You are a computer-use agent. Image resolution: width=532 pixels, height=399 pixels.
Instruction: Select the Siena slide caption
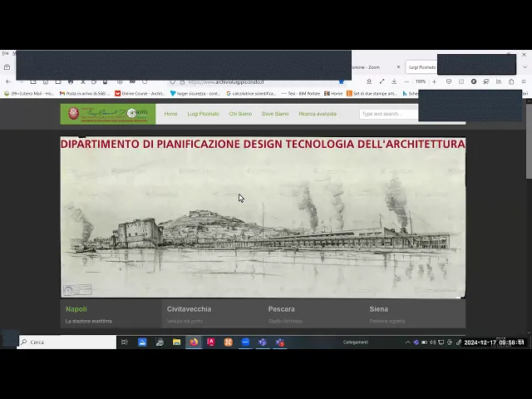pos(415,314)
